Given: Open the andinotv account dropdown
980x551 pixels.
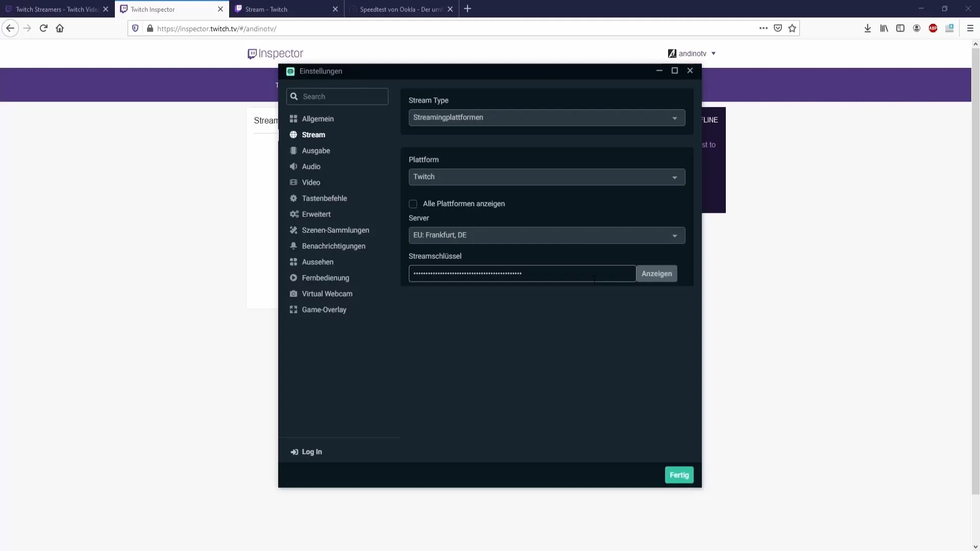Looking at the screenshot, I should 692,54.
